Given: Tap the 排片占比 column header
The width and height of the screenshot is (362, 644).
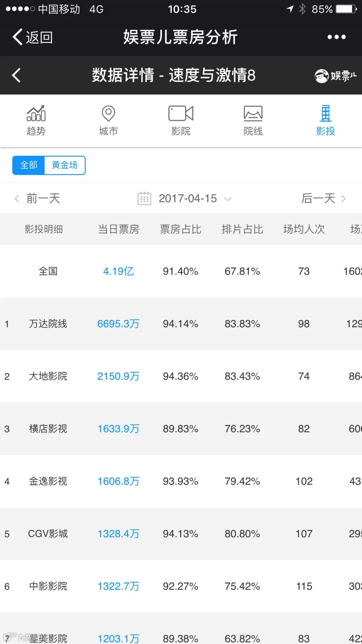Looking at the screenshot, I should click(x=243, y=229).
